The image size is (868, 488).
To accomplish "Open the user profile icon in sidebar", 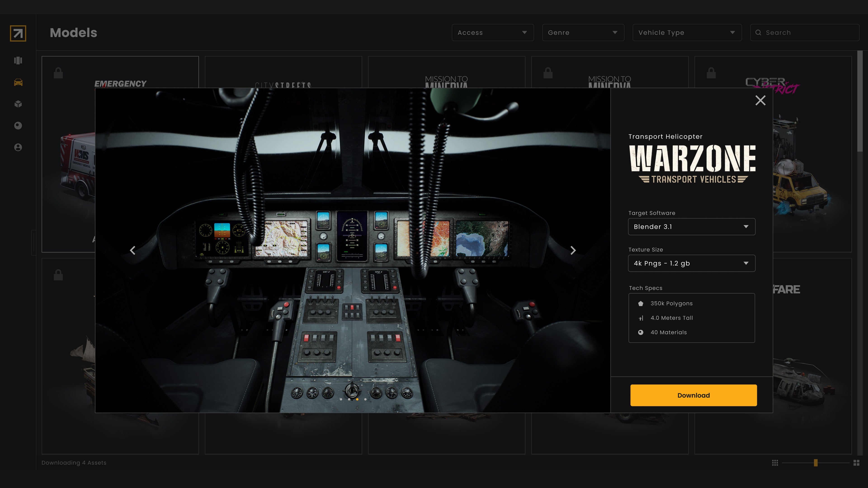I will [x=18, y=147].
